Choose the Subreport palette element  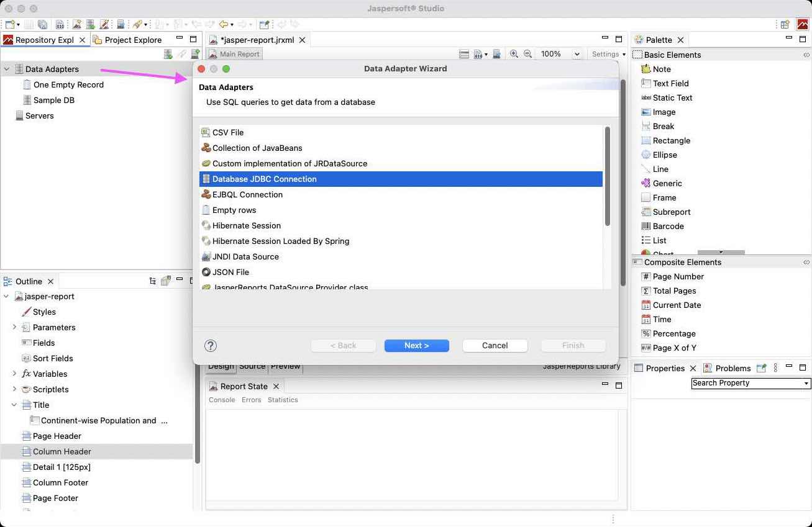[665, 212]
